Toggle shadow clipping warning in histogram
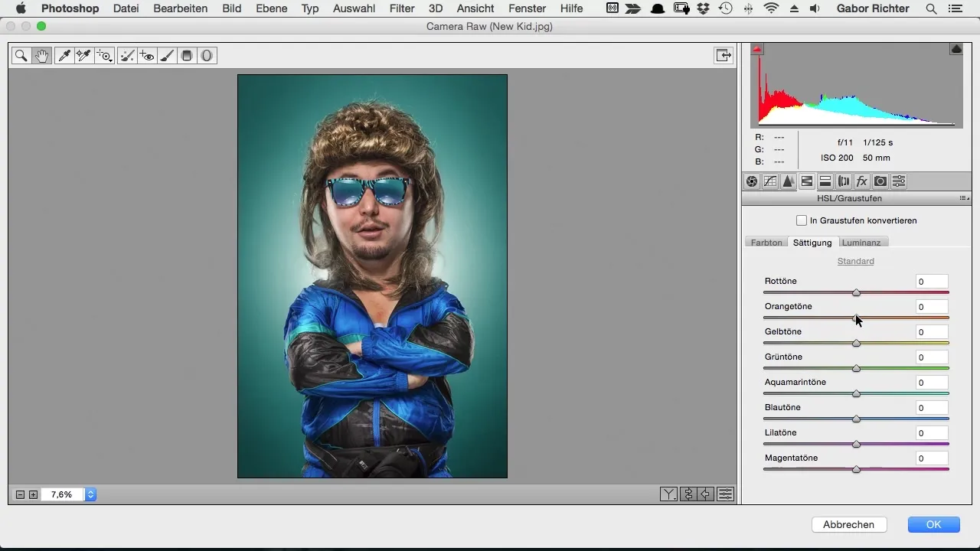980x551 pixels. 757,49
